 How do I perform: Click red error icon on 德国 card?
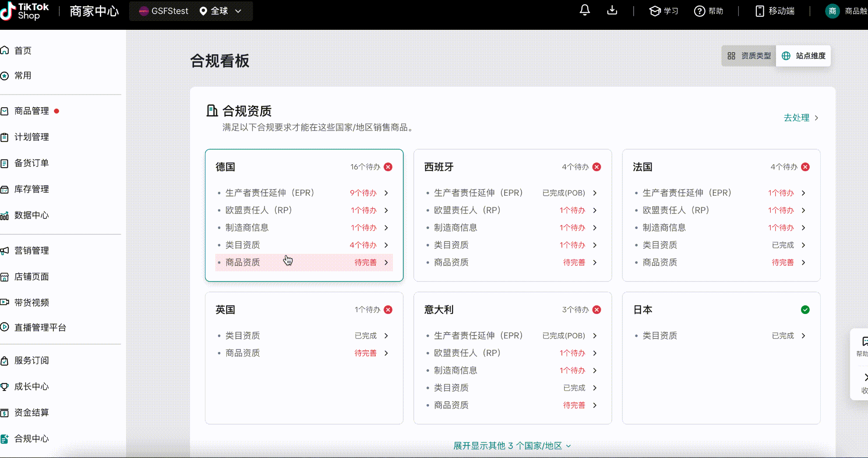[x=388, y=167]
